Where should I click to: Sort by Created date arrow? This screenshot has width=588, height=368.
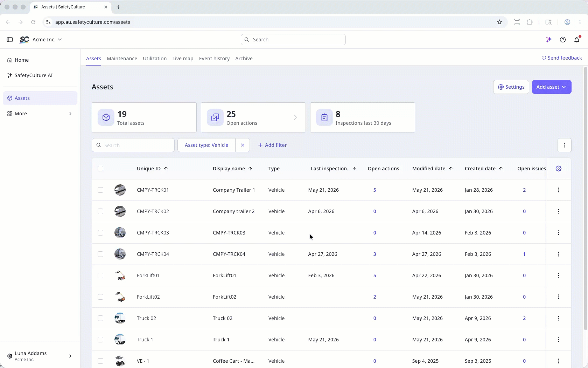click(501, 169)
